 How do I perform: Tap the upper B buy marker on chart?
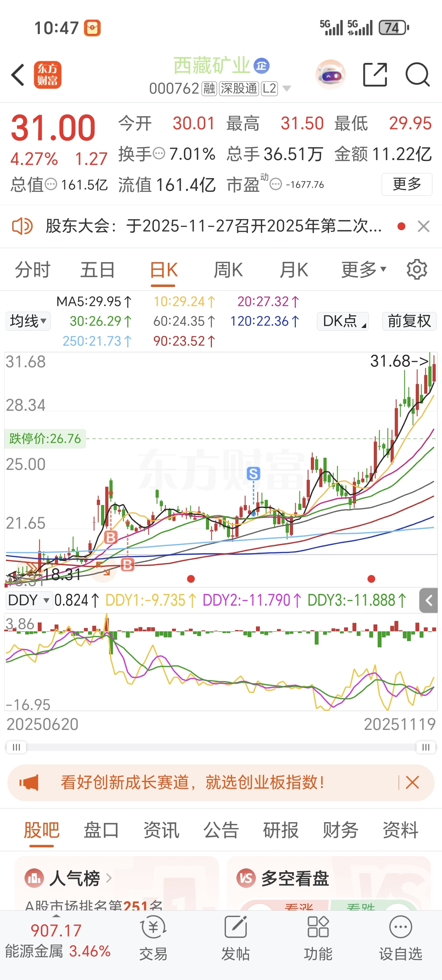pos(111,538)
